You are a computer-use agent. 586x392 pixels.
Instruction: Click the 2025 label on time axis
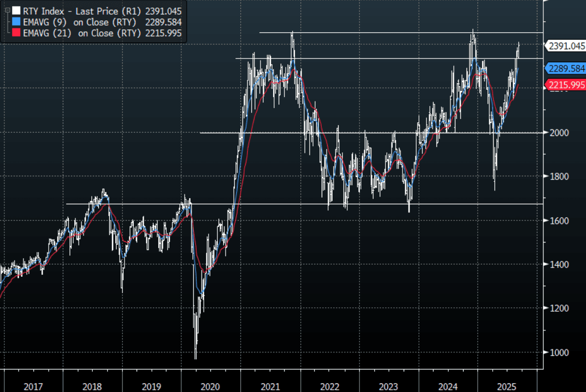pos(507,387)
